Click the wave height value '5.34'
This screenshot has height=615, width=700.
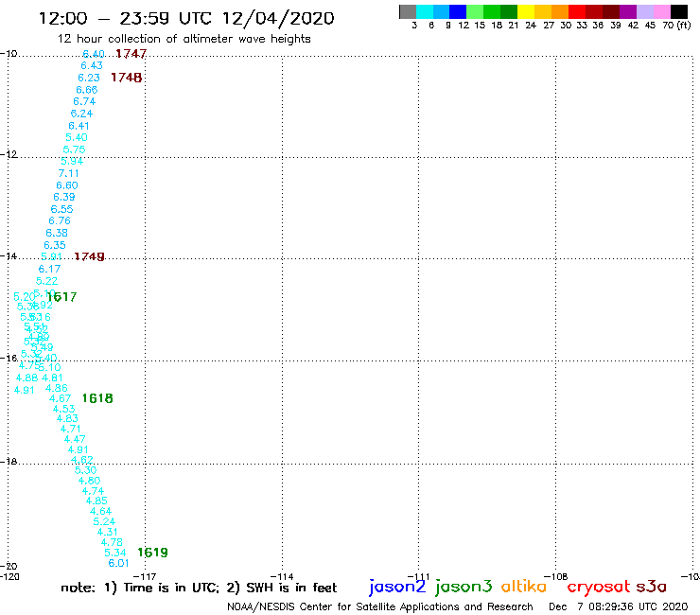click(x=115, y=553)
